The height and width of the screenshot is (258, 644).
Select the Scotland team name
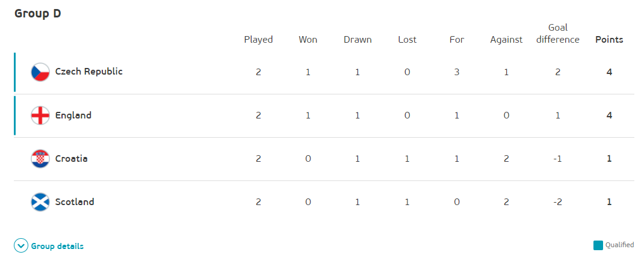tap(75, 202)
